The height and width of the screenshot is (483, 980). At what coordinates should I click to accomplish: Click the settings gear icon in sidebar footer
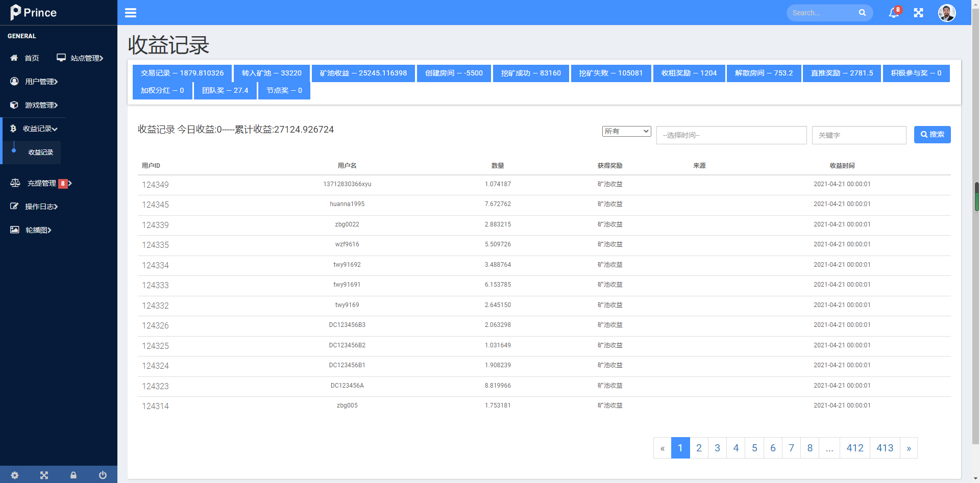click(x=15, y=475)
